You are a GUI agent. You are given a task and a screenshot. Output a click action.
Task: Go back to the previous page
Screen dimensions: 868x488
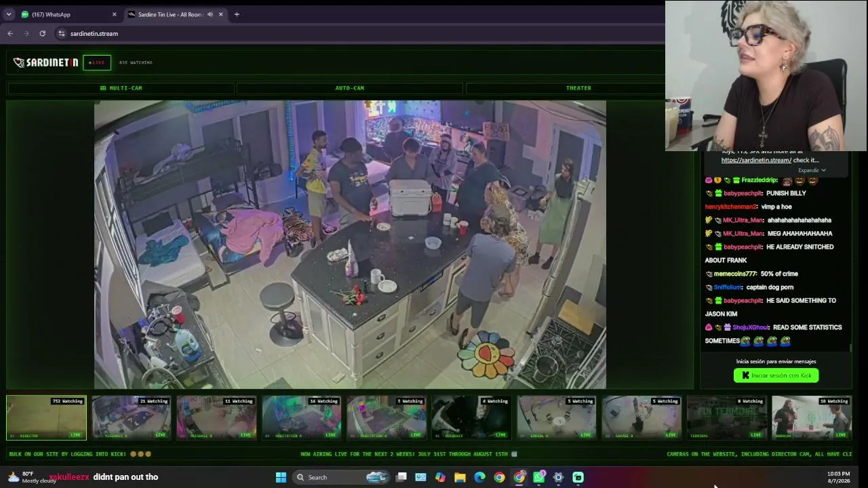point(10,33)
